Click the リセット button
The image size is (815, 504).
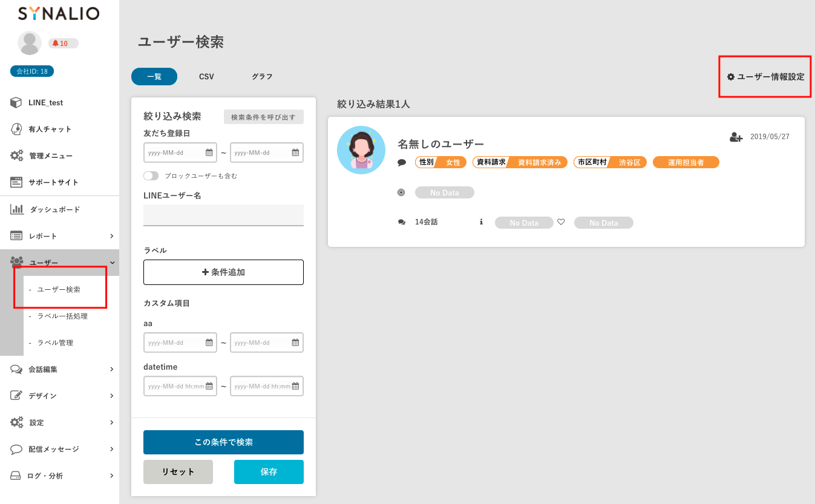[x=178, y=472]
